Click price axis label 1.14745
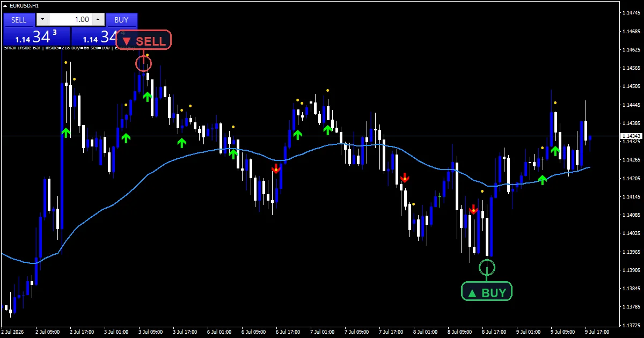The width and height of the screenshot is (644, 338). tap(633, 13)
